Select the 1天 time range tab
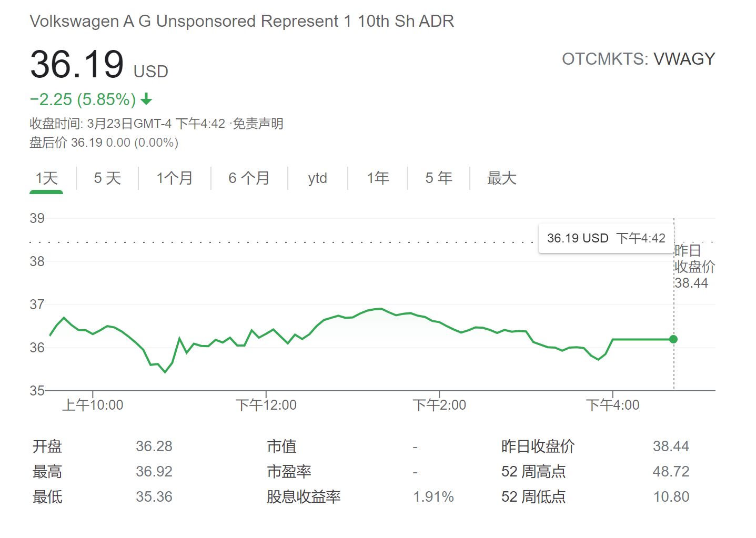The width and height of the screenshot is (756, 538). 46,178
